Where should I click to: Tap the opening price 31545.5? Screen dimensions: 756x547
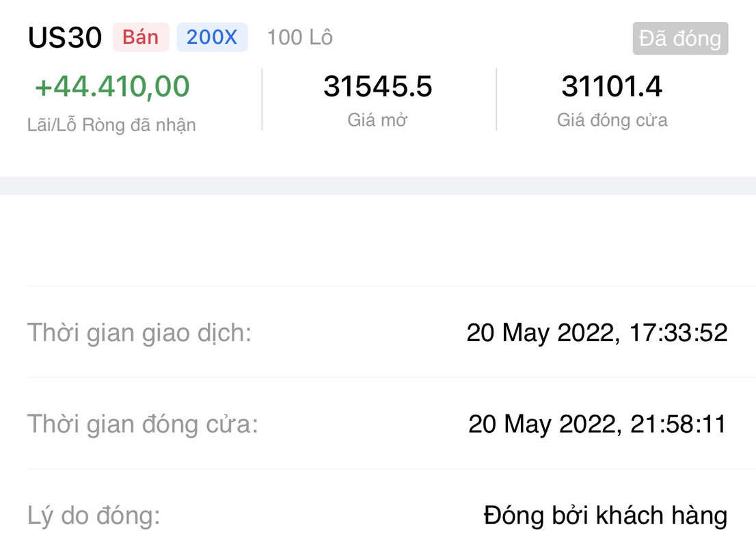pos(378,87)
